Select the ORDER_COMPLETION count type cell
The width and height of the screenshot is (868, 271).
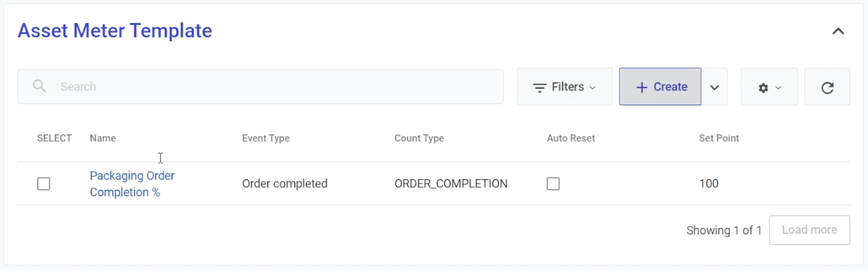pyautogui.click(x=451, y=184)
